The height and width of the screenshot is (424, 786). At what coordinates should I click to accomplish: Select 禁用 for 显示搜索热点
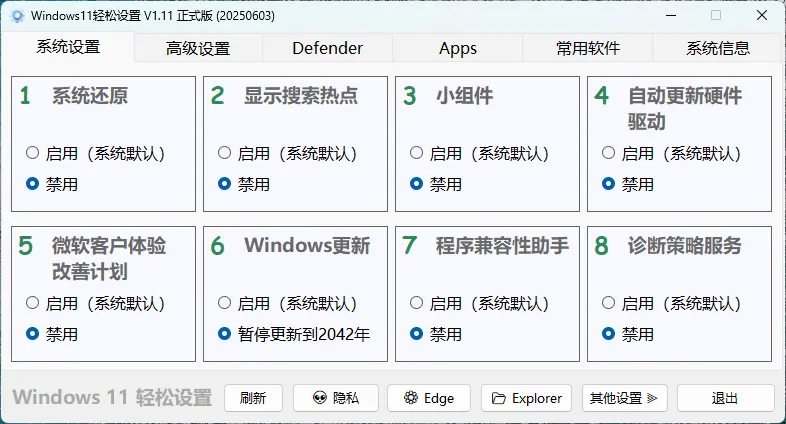pyautogui.click(x=225, y=184)
